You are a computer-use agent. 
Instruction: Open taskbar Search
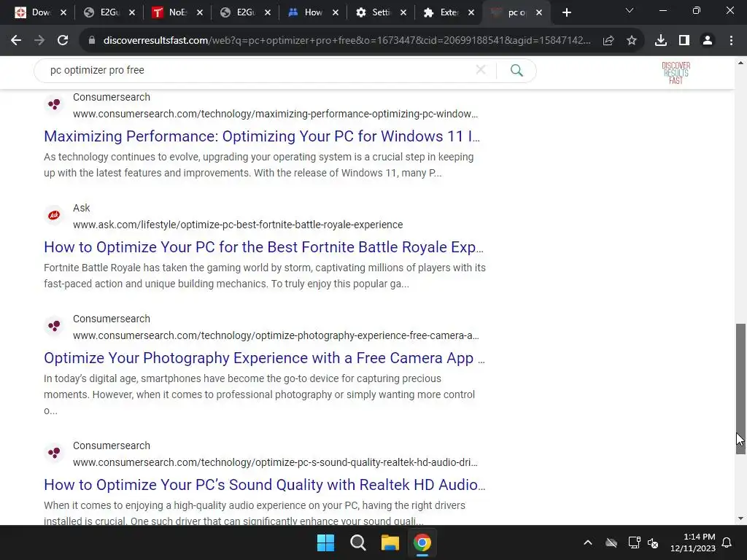[357, 542]
